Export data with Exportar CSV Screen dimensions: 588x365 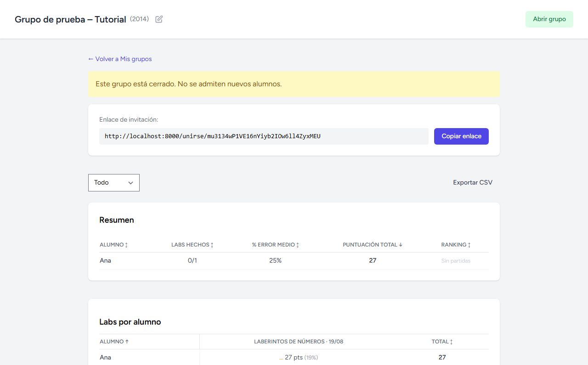[x=473, y=183]
